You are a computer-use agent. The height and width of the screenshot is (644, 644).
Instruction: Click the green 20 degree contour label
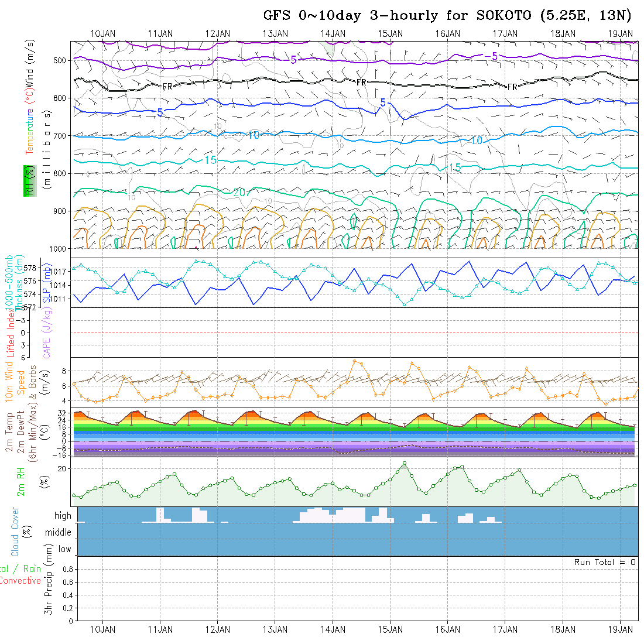(x=238, y=192)
